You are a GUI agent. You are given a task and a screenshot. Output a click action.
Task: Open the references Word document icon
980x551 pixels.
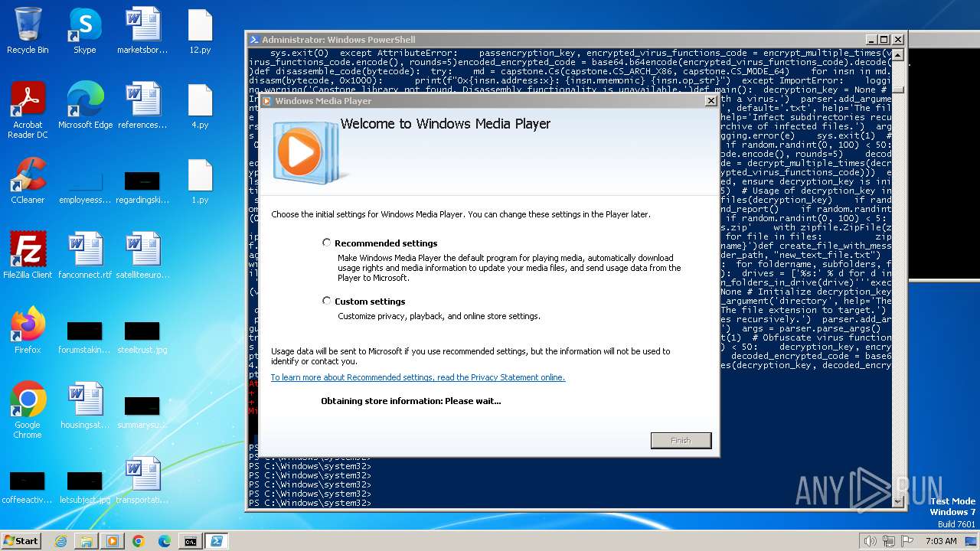142,106
